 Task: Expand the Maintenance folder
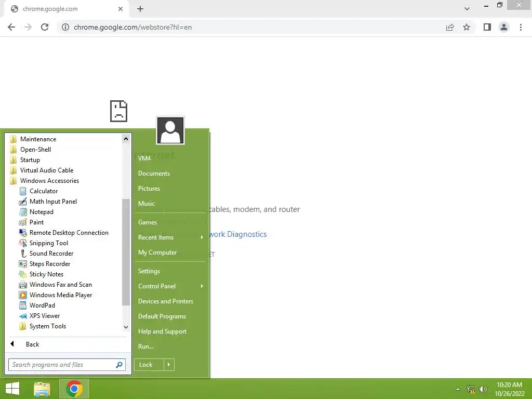pos(33,139)
